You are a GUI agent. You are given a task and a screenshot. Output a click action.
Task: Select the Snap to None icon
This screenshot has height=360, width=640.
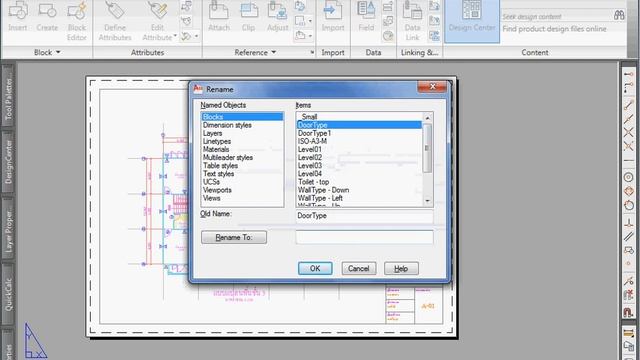(x=629, y=295)
